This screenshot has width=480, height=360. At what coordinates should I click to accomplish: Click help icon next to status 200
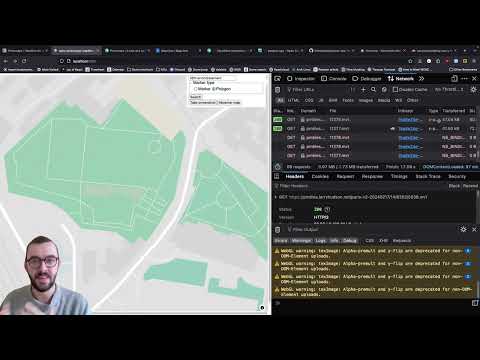point(327,209)
